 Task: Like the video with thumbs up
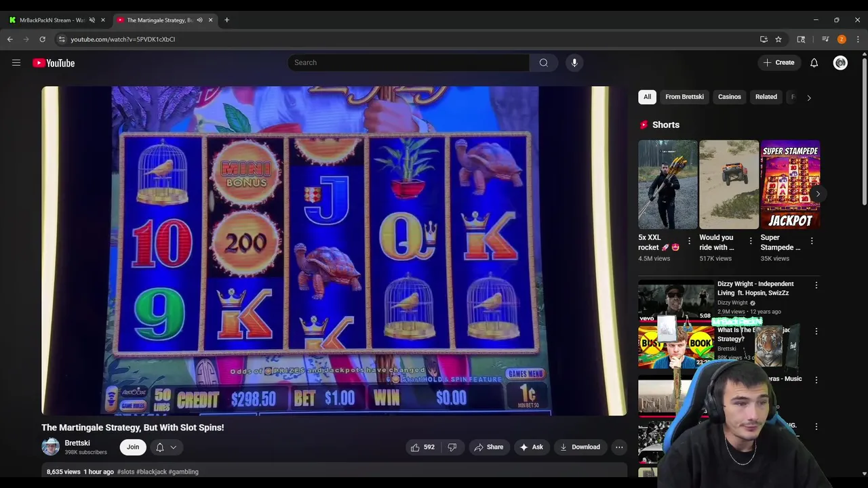click(422, 447)
